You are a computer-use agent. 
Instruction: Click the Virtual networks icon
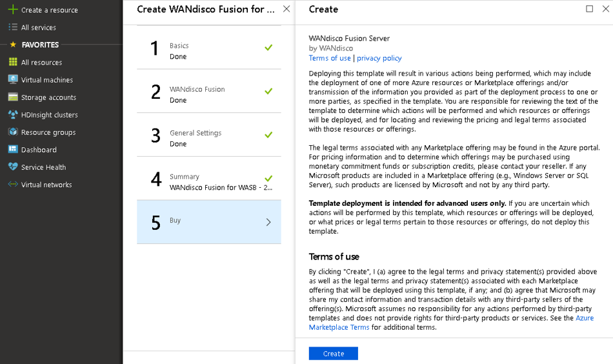[13, 184]
